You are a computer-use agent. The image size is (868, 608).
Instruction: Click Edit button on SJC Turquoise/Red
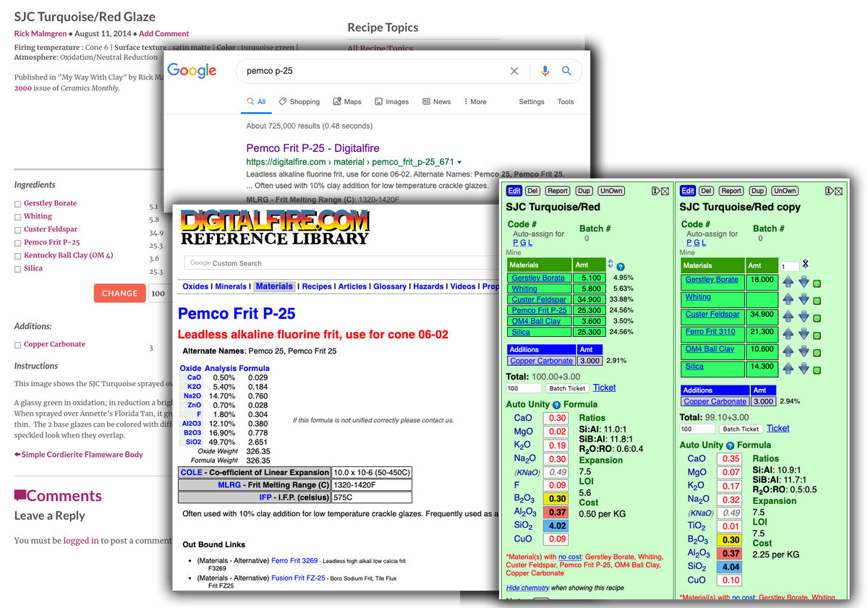point(514,191)
